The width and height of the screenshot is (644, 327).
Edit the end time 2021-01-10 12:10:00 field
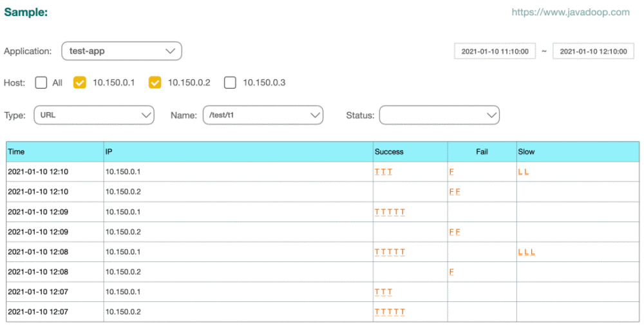[x=594, y=51]
